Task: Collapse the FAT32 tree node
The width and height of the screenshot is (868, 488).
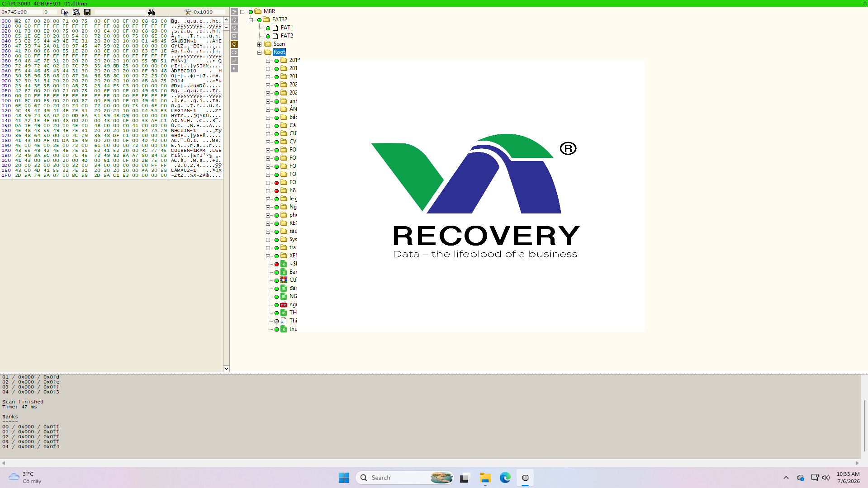Action: [251, 20]
